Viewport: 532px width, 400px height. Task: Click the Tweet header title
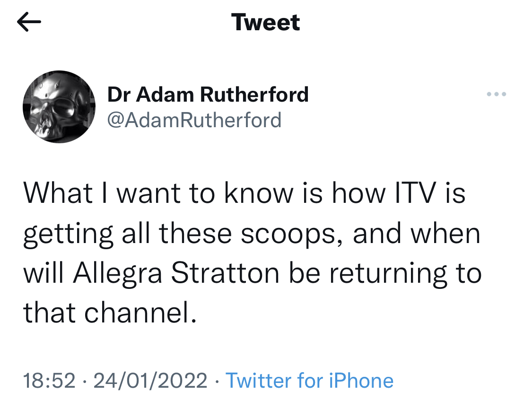tap(266, 23)
